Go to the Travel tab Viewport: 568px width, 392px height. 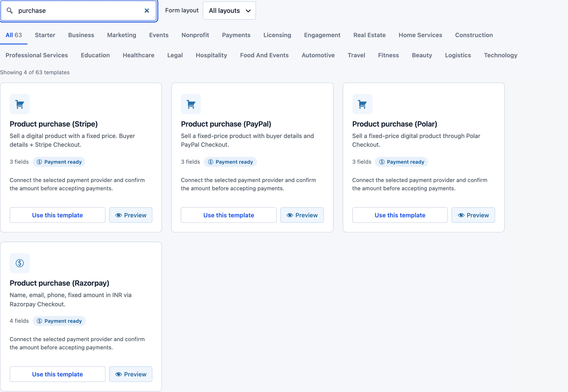[x=356, y=55]
